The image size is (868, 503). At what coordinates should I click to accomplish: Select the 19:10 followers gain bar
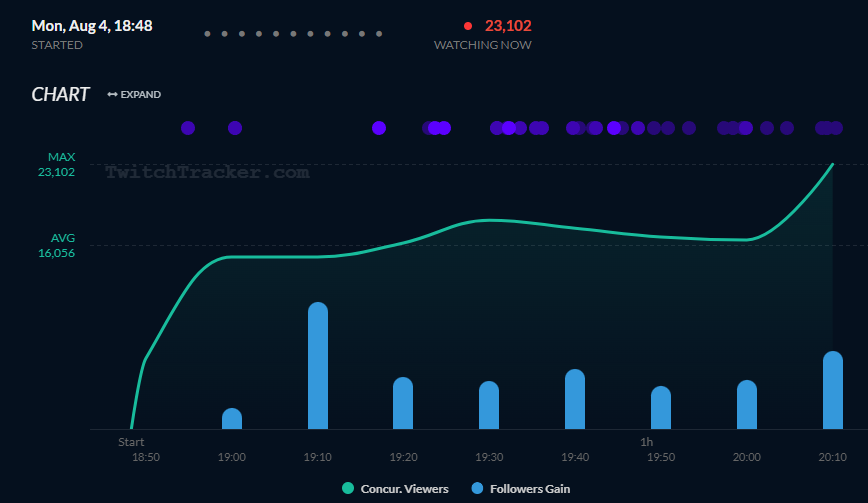point(318,365)
